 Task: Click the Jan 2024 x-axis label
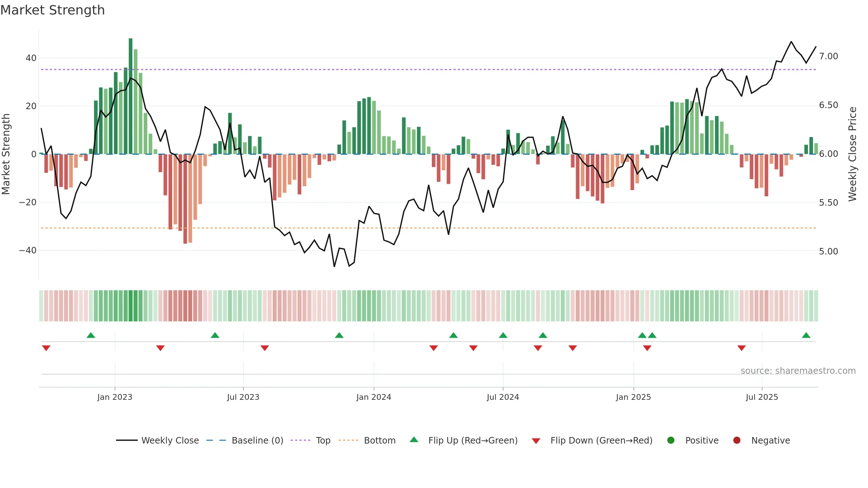[374, 397]
